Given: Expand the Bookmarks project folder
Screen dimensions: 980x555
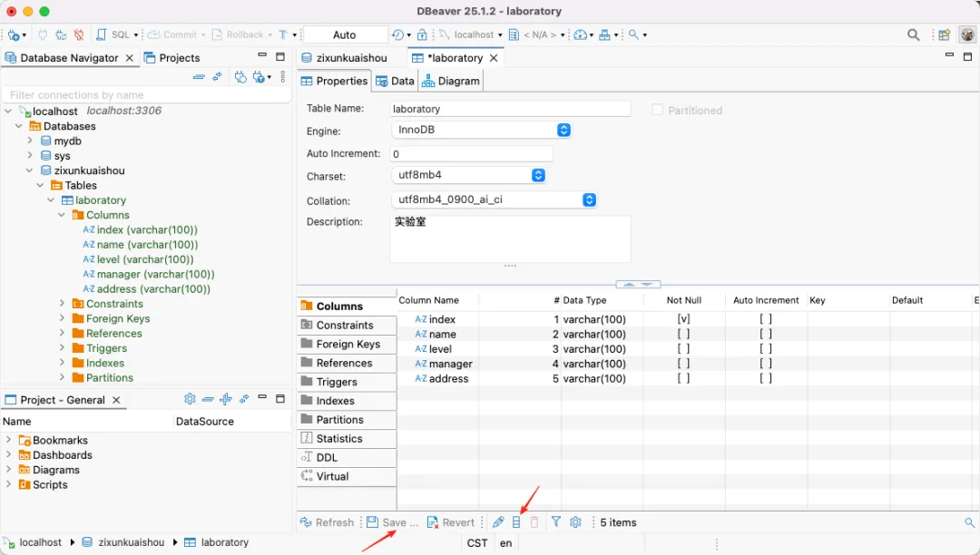Looking at the screenshot, I should (8, 440).
